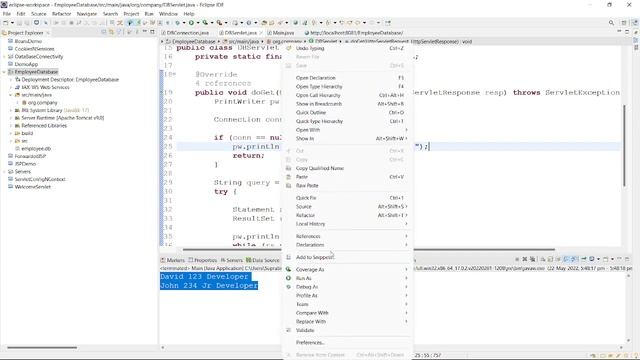This screenshot has width=640, height=360.
Task: Click the Project Explorer horizontal scrollbar
Action: click(x=42, y=348)
